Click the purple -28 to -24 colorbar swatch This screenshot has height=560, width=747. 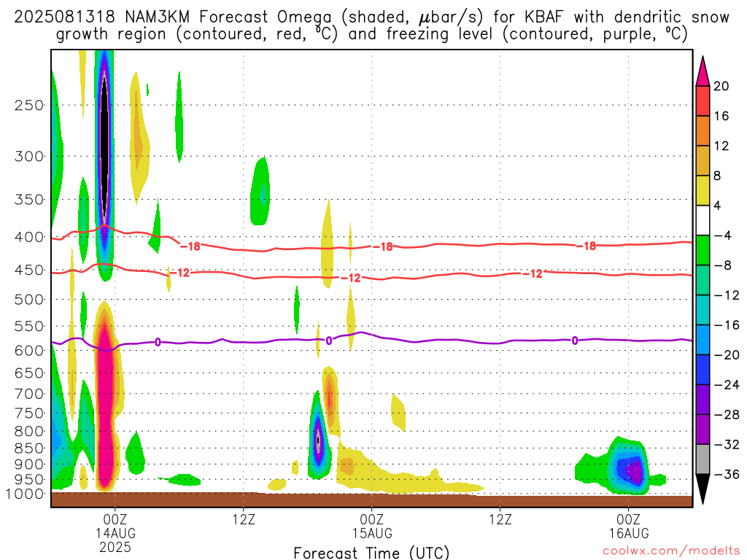(703, 400)
